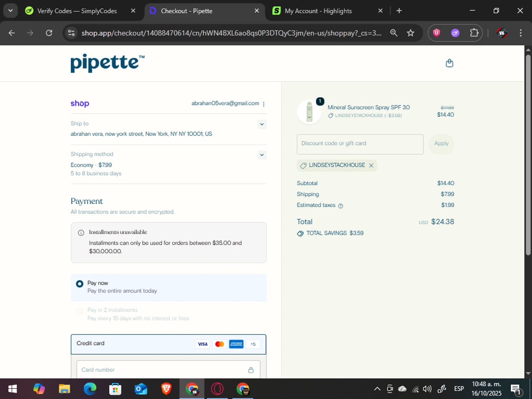Image resolution: width=532 pixels, height=399 pixels.
Task: Open Copilot from the taskbar
Action: (39, 389)
